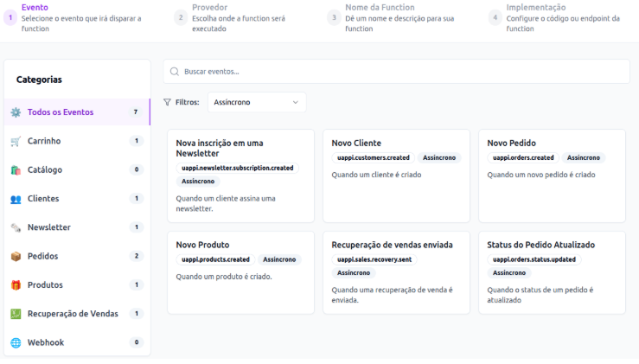This screenshot has height=364, width=639.
Task: Click the newspaper icon for Newsletter
Action: (16, 227)
